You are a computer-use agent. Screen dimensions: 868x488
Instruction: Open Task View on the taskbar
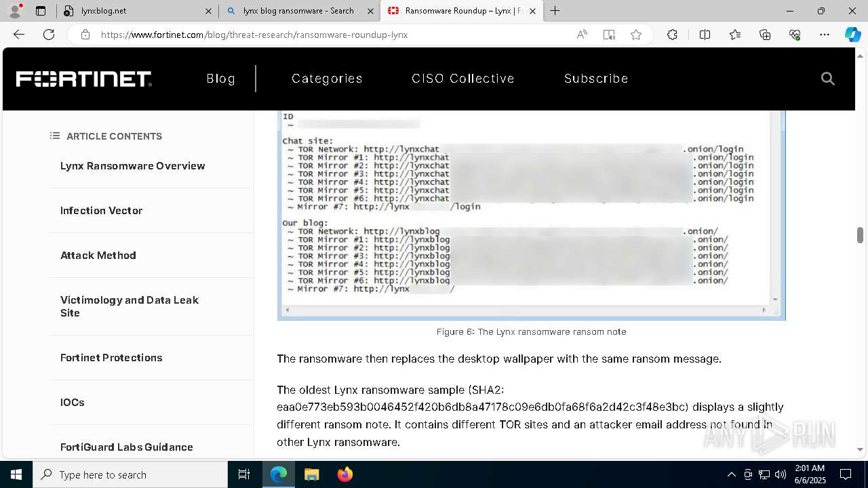tap(244, 474)
